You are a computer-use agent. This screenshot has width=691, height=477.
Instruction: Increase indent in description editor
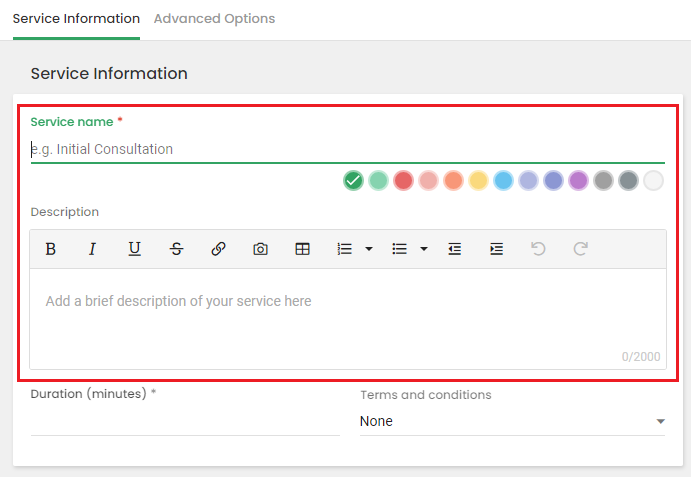point(496,249)
